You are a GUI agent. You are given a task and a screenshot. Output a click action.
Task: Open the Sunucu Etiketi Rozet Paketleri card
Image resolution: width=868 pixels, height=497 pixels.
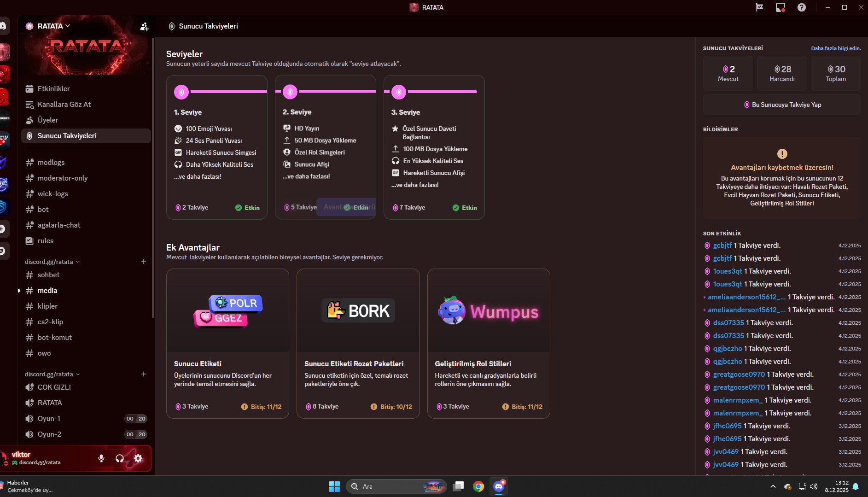point(358,344)
